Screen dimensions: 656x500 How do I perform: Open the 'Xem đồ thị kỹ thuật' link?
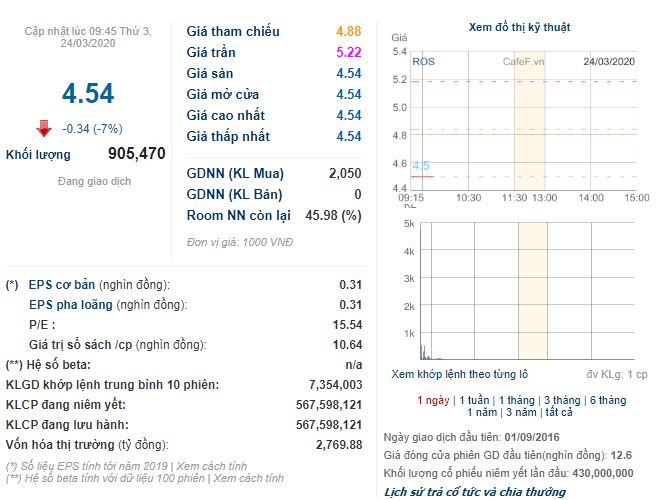coord(519,27)
